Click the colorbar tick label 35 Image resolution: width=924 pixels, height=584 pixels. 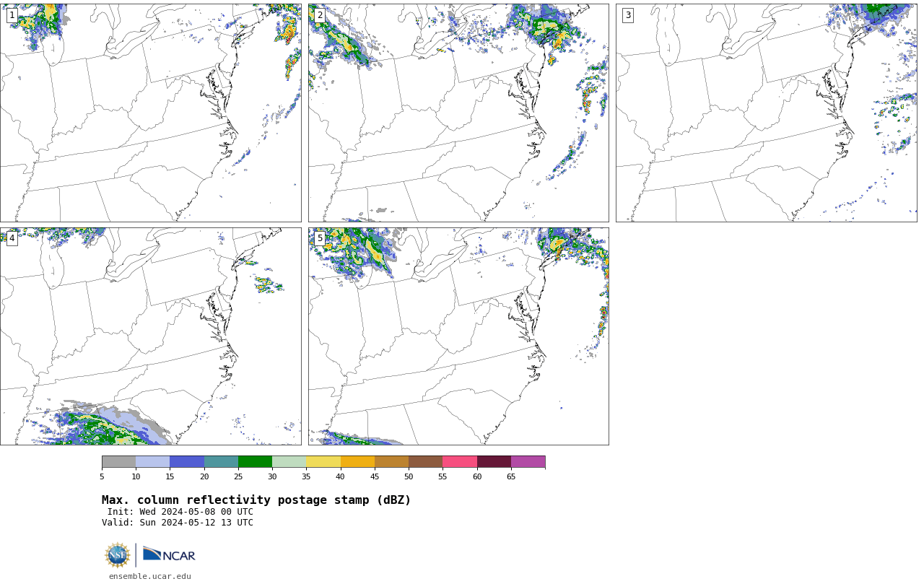point(306,476)
